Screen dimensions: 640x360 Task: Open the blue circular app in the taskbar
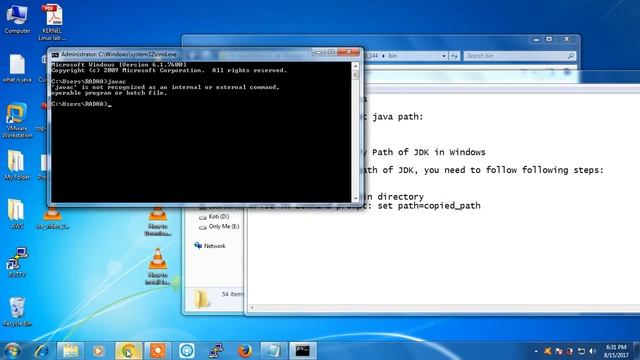point(187,351)
